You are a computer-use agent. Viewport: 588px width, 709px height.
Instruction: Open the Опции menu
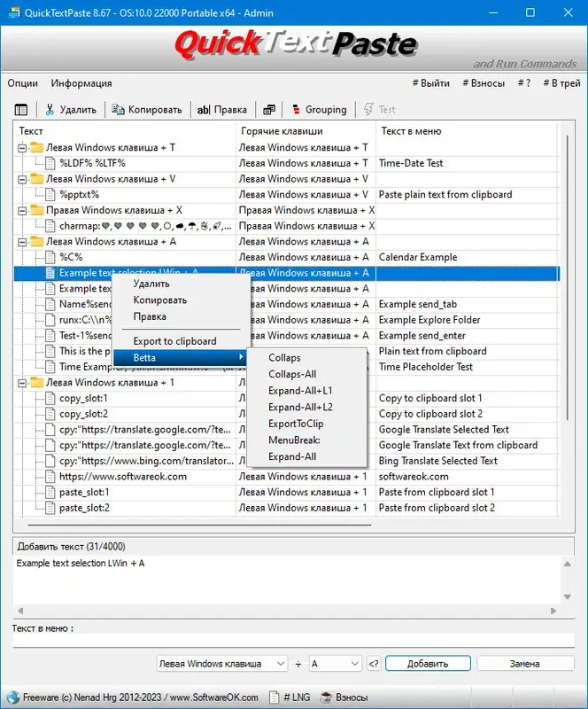tap(23, 83)
